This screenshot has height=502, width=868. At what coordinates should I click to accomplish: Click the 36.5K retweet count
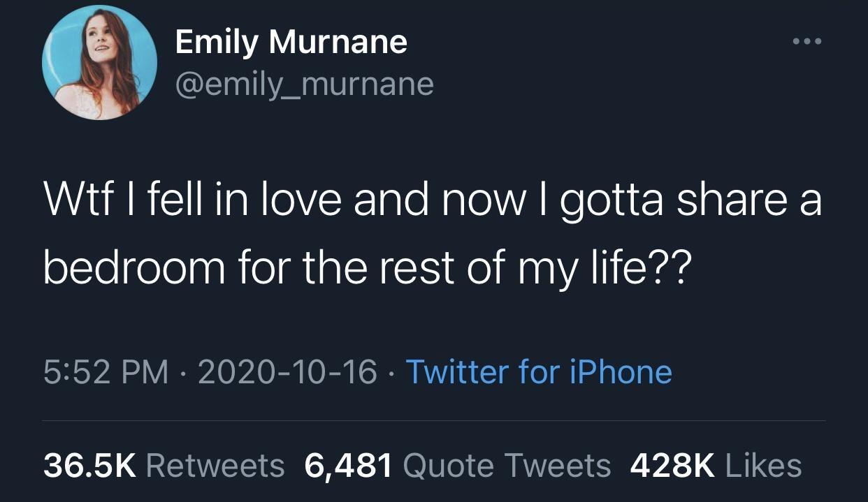click(x=89, y=466)
